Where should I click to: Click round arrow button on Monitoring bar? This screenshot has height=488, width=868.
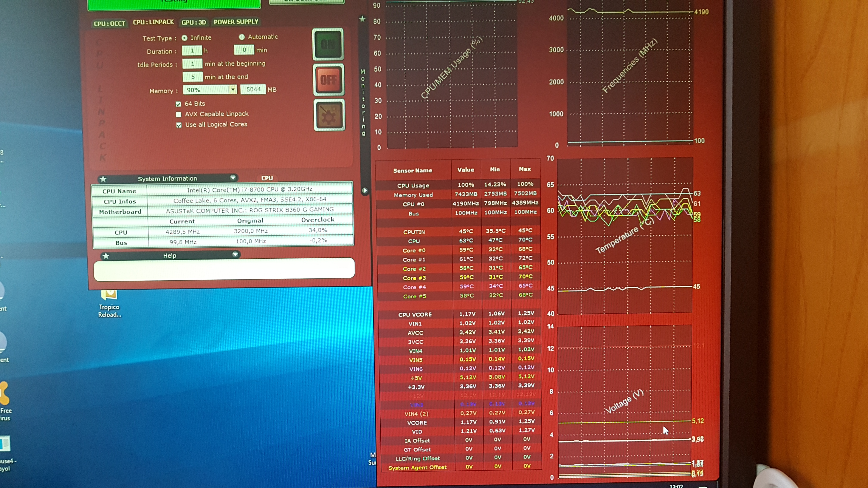pyautogui.click(x=365, y=191)
